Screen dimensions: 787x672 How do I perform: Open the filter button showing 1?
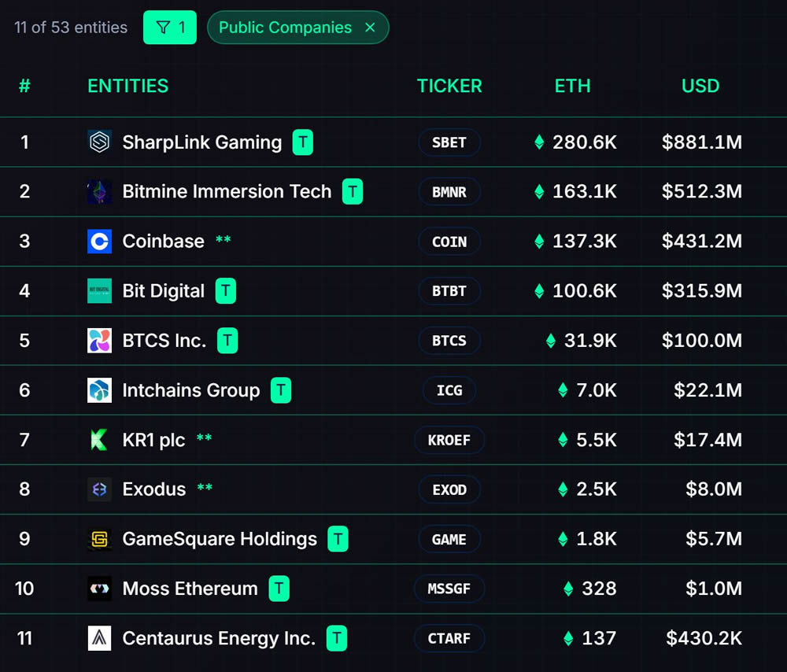(x=170, y=28)
